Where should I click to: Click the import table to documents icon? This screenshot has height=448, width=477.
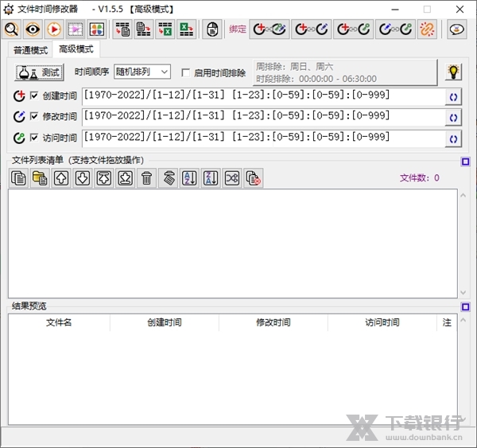coord(122,29)
